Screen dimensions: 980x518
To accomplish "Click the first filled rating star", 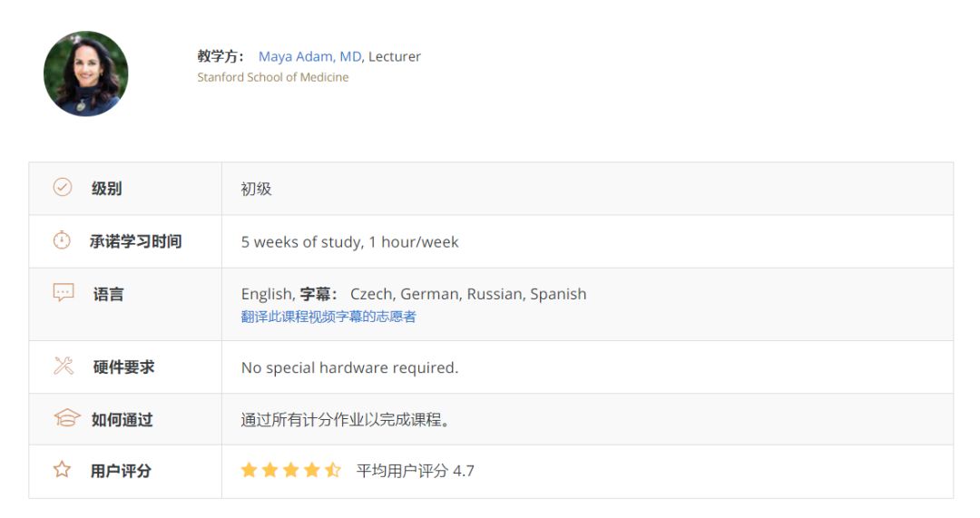I will [x=249, y=470].
